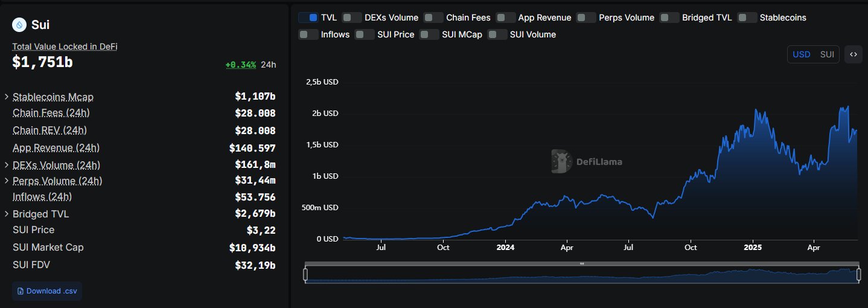Screen dimensions: 868x308
Task: Click the Sui logo icon
Action: pyautogui.click(x=19, y=25)
